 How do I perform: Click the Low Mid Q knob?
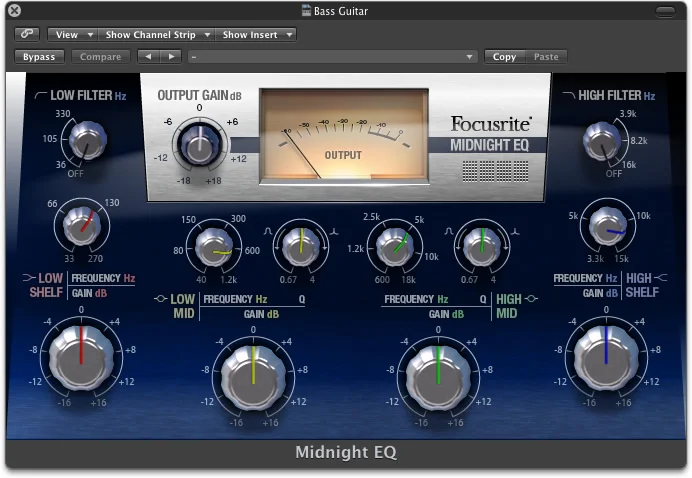301,247
